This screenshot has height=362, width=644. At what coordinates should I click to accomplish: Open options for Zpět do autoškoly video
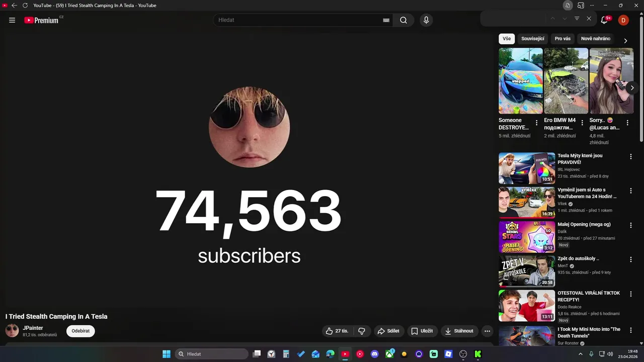(x=631, y=259)
